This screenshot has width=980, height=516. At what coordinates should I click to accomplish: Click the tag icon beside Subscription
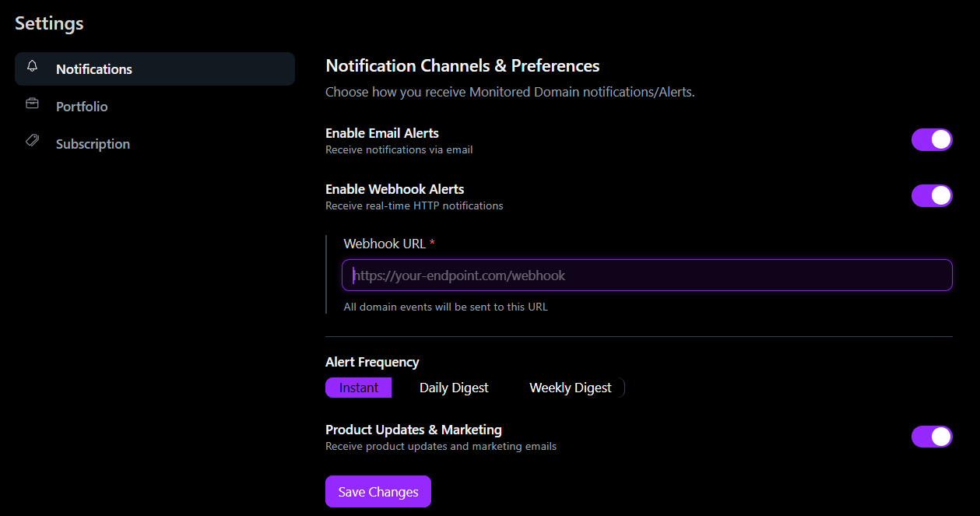(32, 142)
